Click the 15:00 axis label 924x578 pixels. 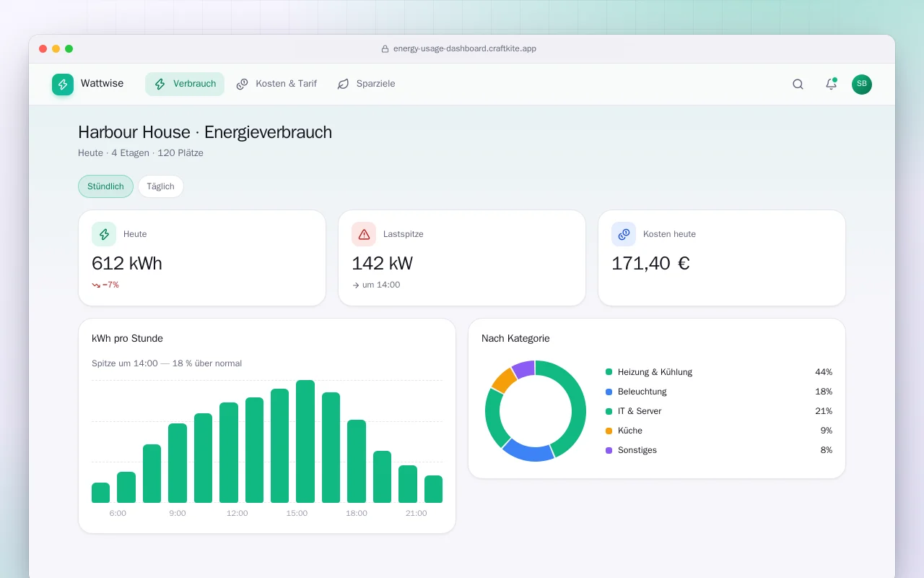(x=297, y=513)
